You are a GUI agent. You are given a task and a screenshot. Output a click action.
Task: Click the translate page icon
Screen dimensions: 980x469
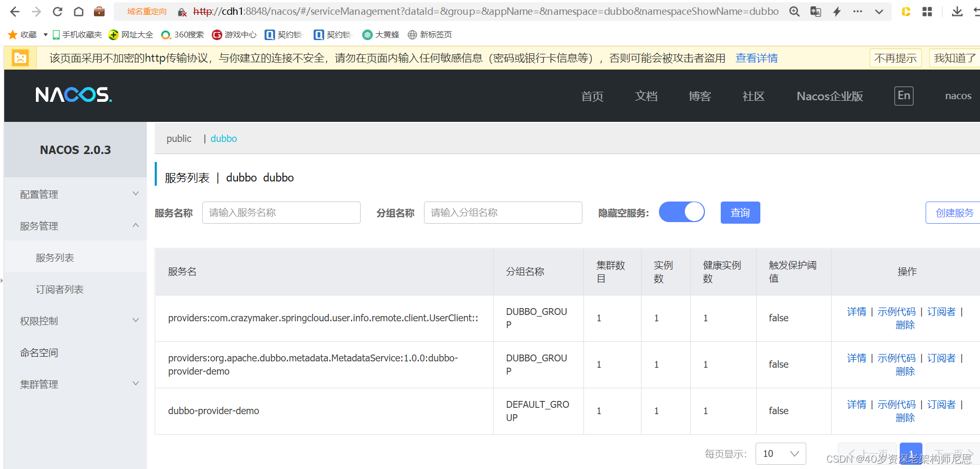[x=816, y=12]
